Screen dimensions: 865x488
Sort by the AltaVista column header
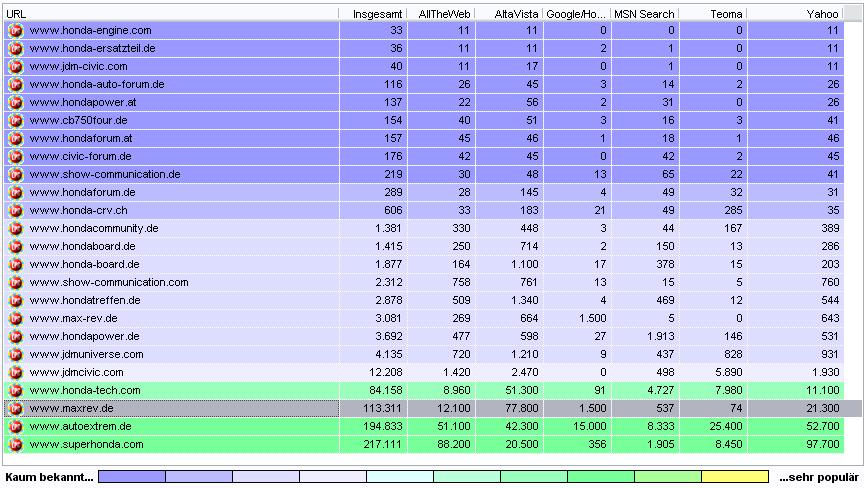click(509, 14)
